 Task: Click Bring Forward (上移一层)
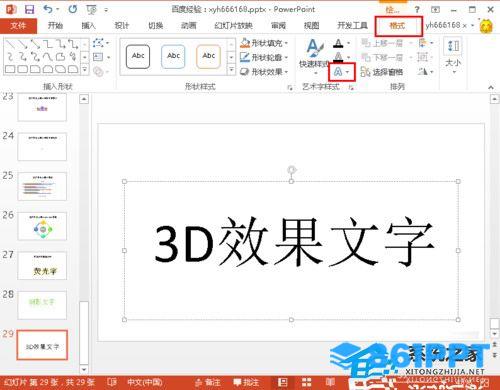(382, 43)
